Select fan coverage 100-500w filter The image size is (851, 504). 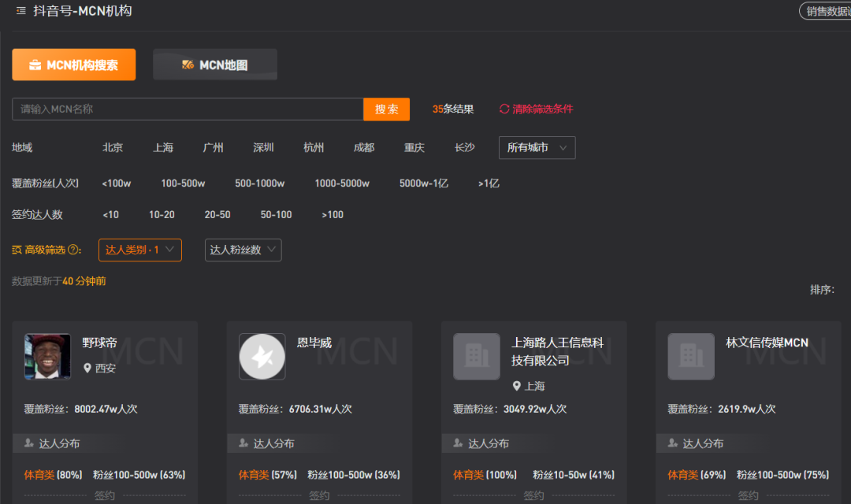(x=183, y=183)
